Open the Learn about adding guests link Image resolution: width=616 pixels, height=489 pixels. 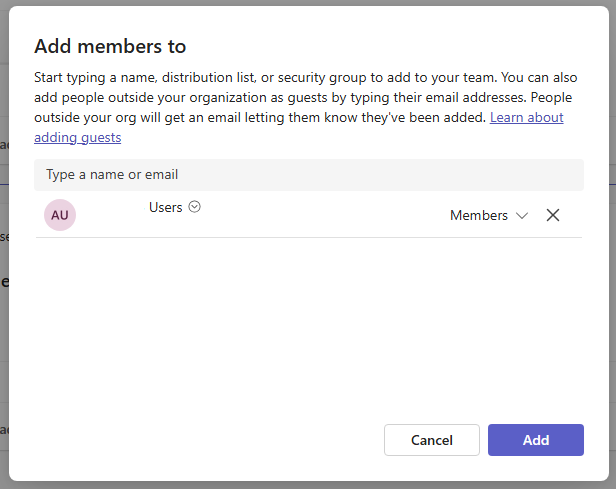point(526,117)
